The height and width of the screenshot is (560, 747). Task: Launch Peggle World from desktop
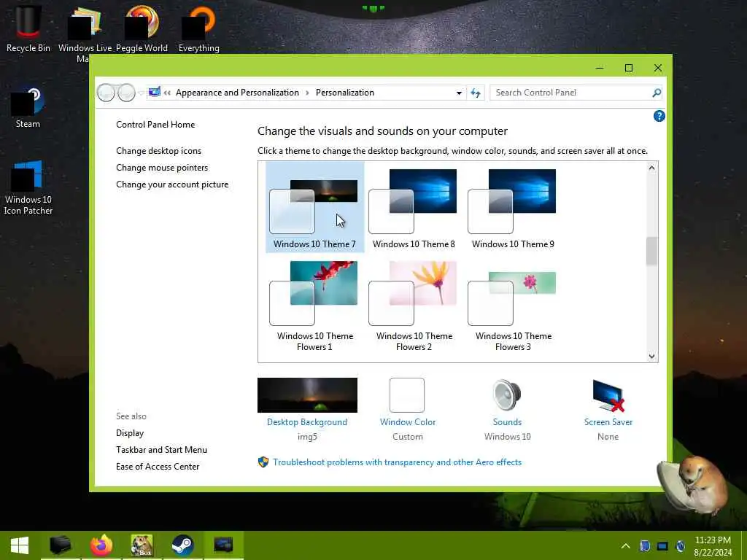pyautogui.click(x=142, y=28)
